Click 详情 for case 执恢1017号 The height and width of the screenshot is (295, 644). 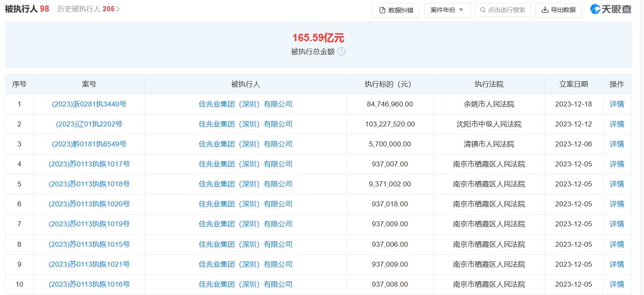[617, 164]
